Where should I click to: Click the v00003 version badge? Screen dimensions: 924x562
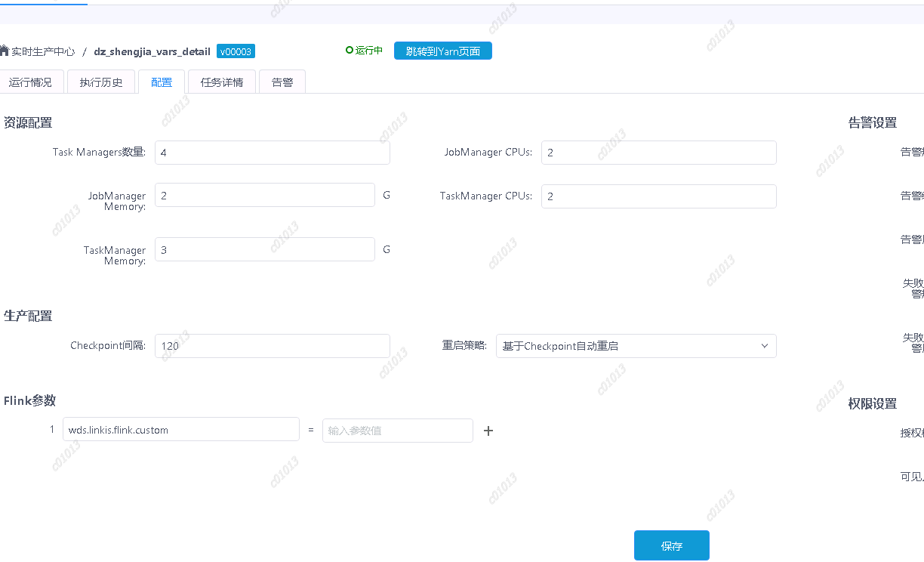click(x=236, y=51)
